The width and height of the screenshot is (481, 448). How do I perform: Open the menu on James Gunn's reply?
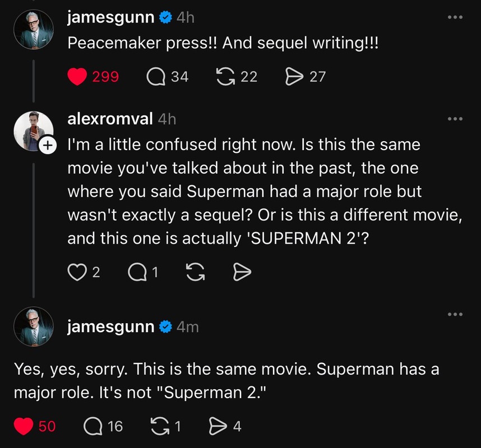tap(454, 314)
